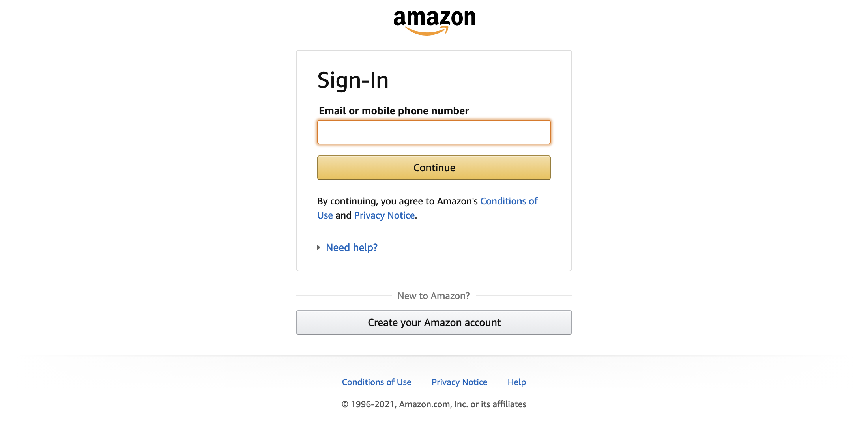Select Create your Amazon account
868x434 pixels.
434,322
